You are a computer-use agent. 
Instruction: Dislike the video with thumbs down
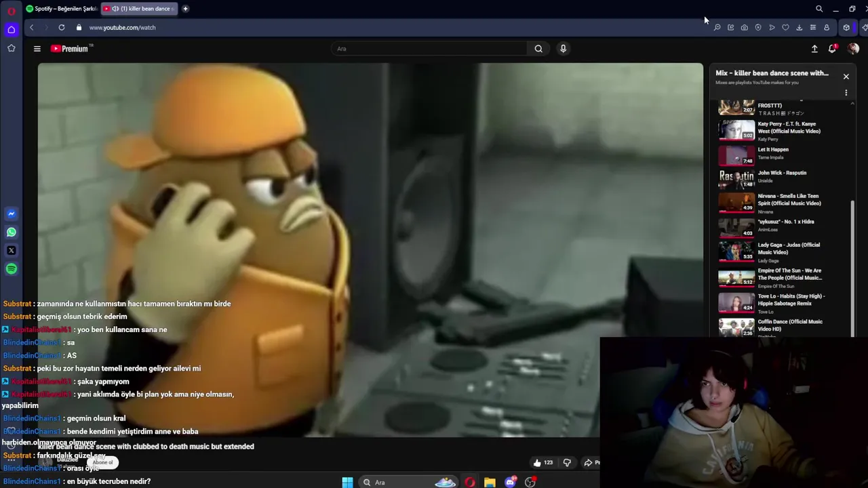click(x=567, y=463)
